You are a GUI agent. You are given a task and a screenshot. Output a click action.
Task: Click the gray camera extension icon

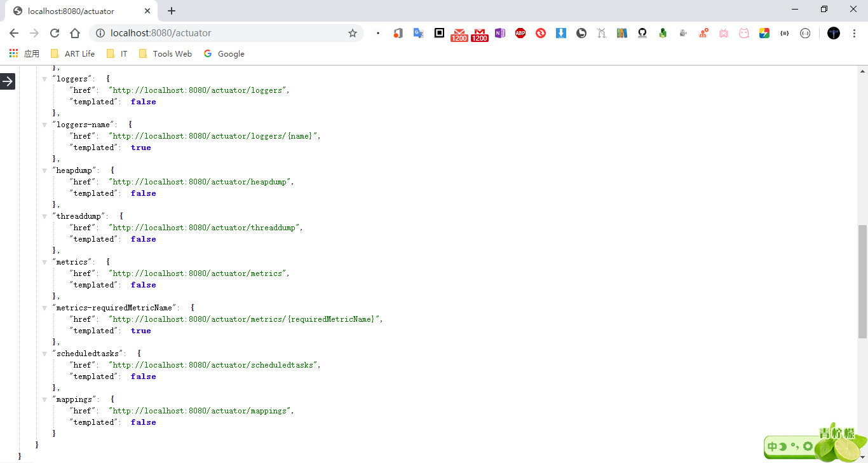pyautogui.click(x=683, y=33)
